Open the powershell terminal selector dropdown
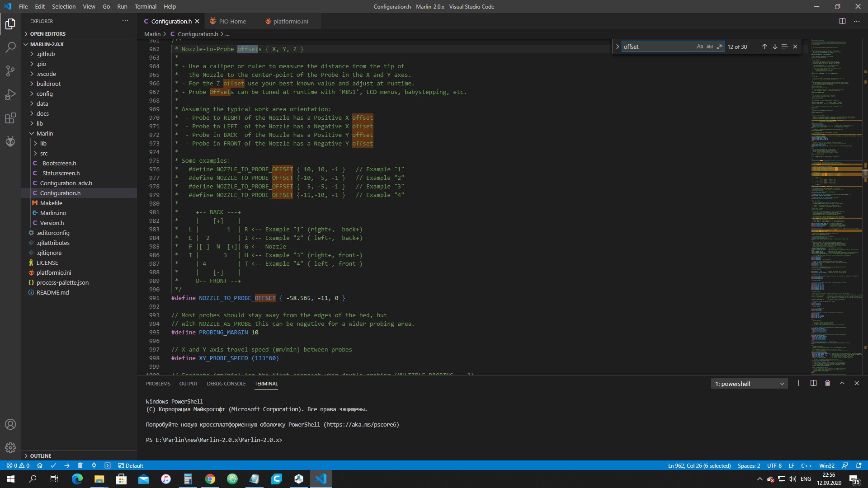This screenshot has height=488, width=868. [749, 384]
